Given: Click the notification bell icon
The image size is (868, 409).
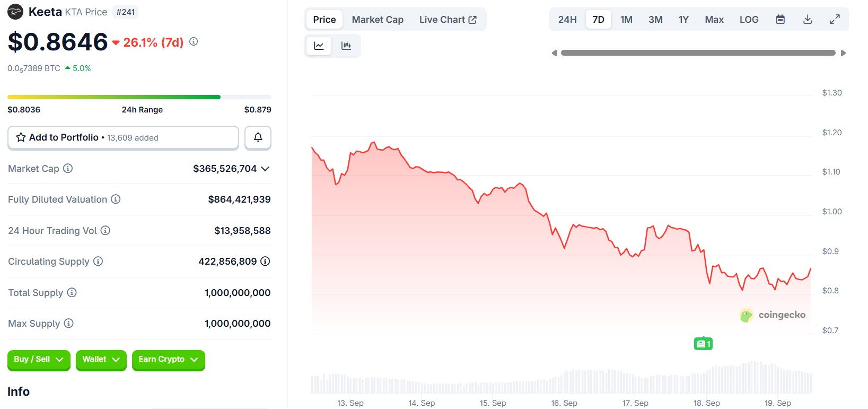Looking at the screenshot, I should tap(258, 137).
